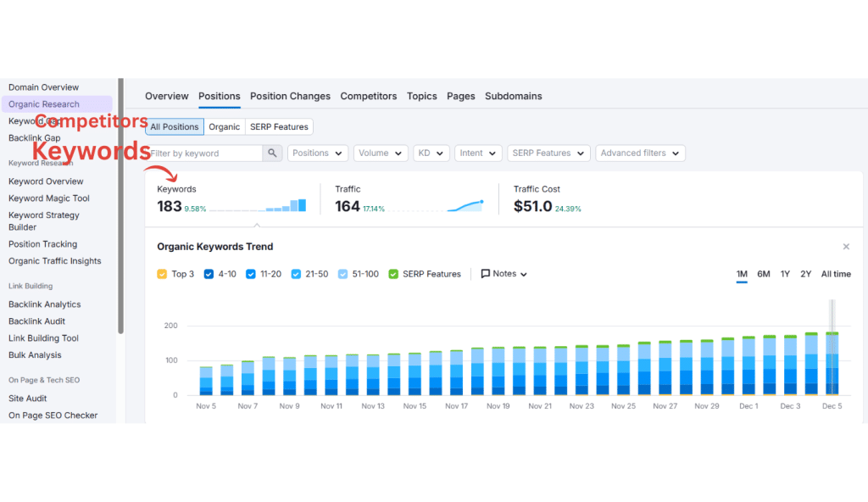
Task: Uncheck the Top 3 positions checkbox
Action: [161, 273]
